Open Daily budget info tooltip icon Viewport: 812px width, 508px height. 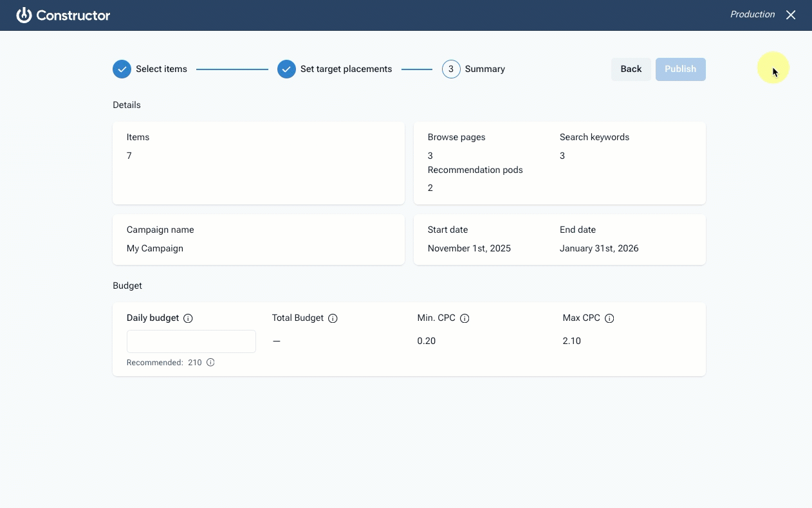point(188,318)
